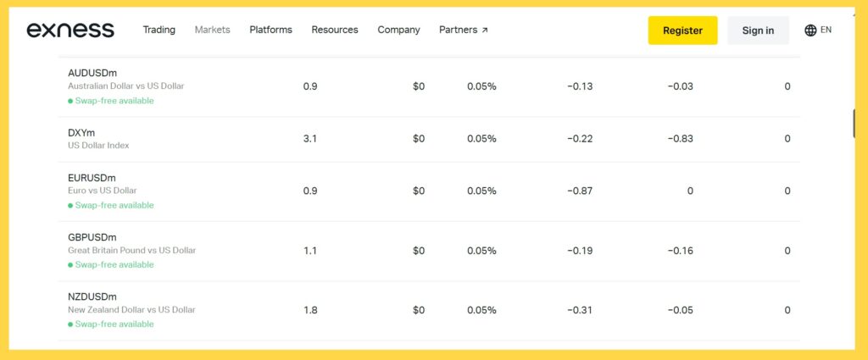This screenshot has height=360, width=868.
Task: Expand the Resources menu
Action: tap(334, 30)
